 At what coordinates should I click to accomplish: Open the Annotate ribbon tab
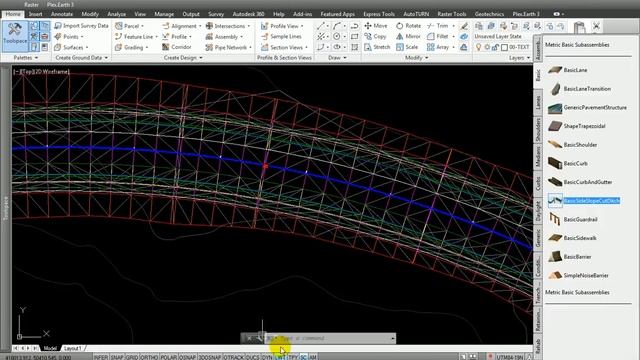[x=62, y=14]
